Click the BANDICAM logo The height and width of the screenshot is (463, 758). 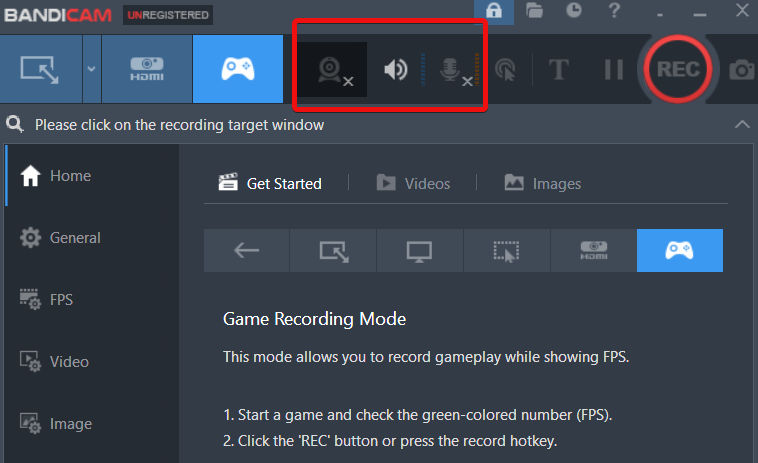[x=58, y=15]
